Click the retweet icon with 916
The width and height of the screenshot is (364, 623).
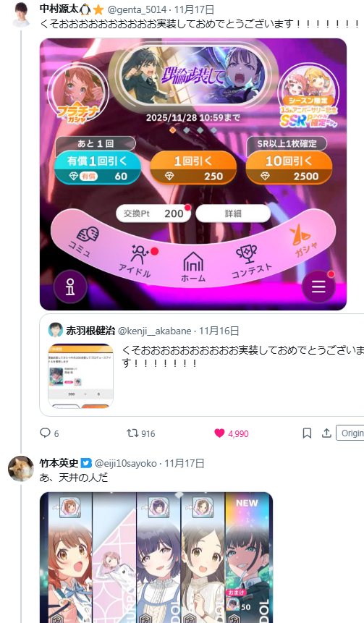132,433
